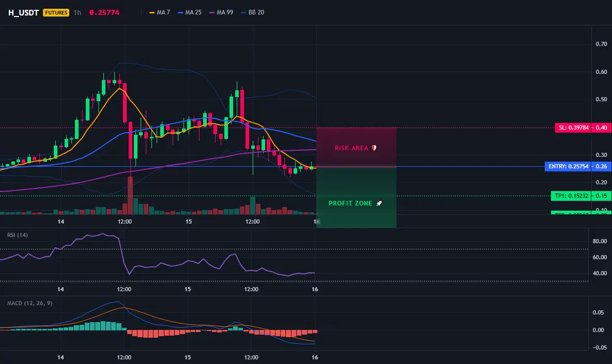Click the green 0.15 axis tag
The width and height of the screenshot is (612, 364).
coord(602,196)
